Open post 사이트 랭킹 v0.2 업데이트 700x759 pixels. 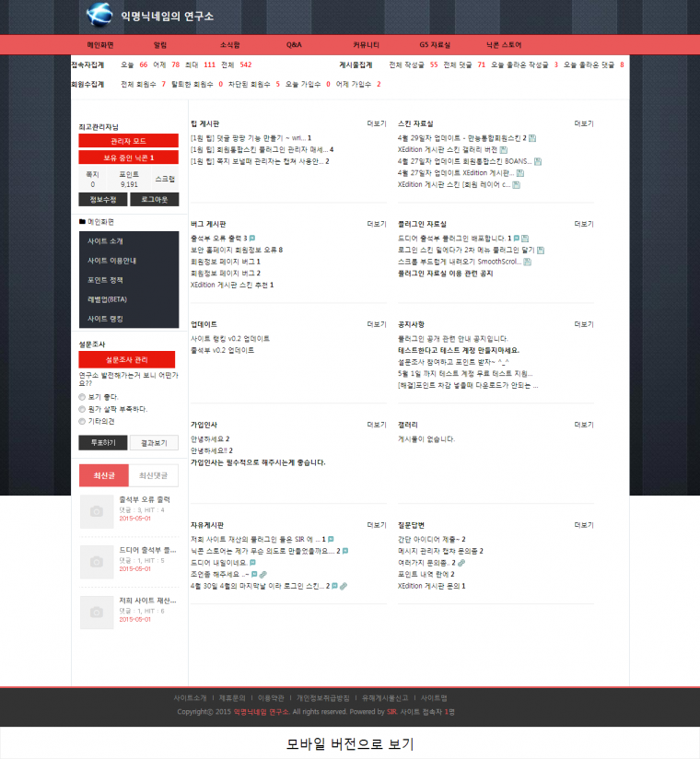[x=230, y=338]
